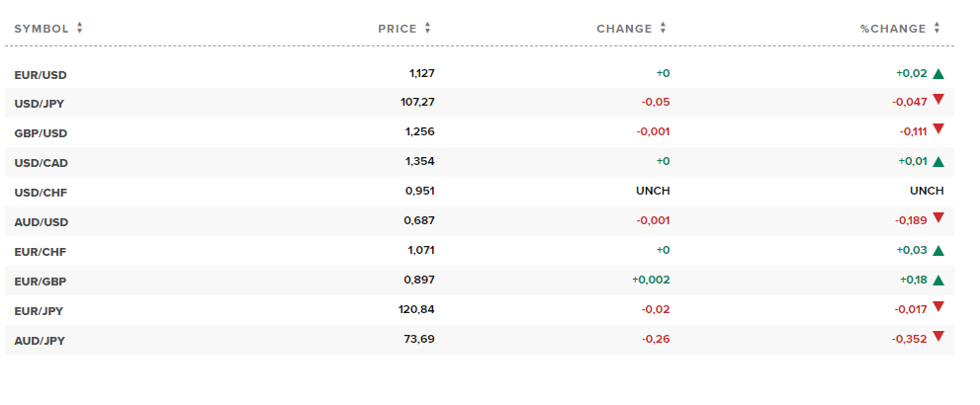Sort table by PRICE column arrows

click(x=427, y=28)
